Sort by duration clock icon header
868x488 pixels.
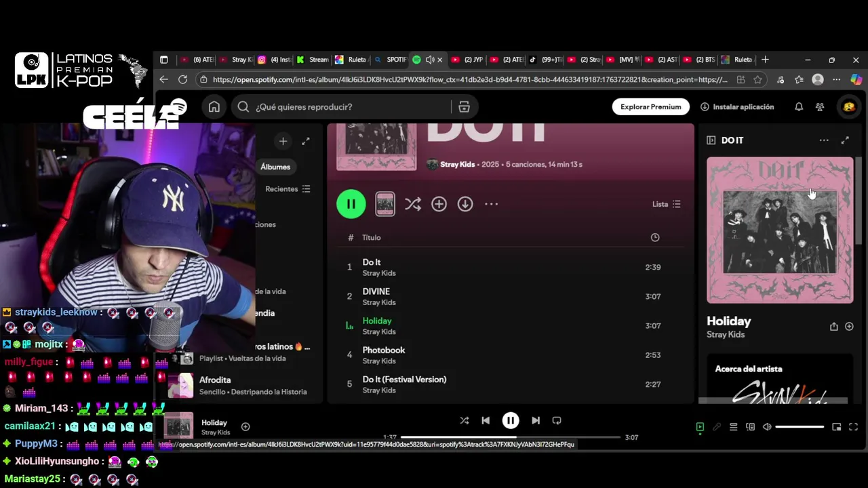pyautogui.click(x=654, y=237)
